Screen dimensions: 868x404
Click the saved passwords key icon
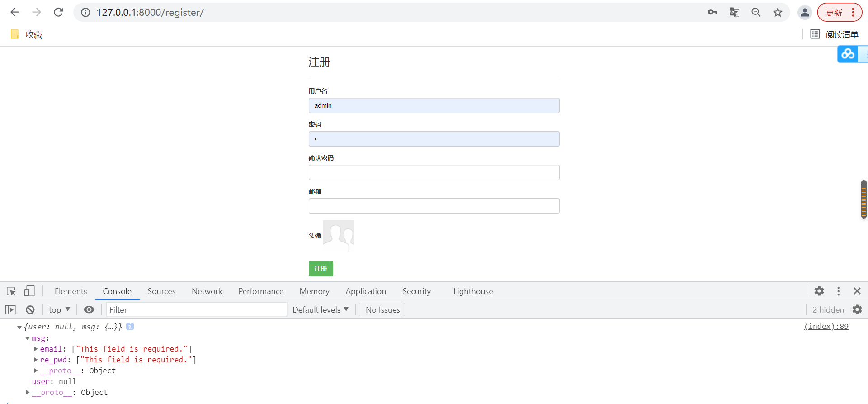(x=712, y=12)
